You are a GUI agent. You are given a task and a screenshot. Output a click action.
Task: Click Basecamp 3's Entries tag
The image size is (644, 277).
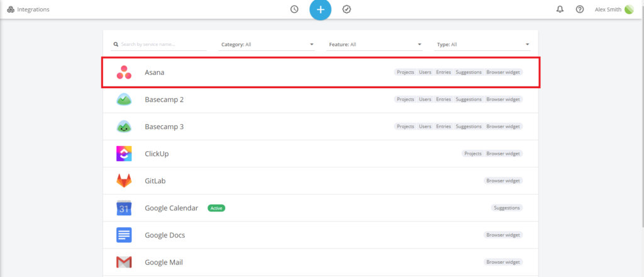443,126
